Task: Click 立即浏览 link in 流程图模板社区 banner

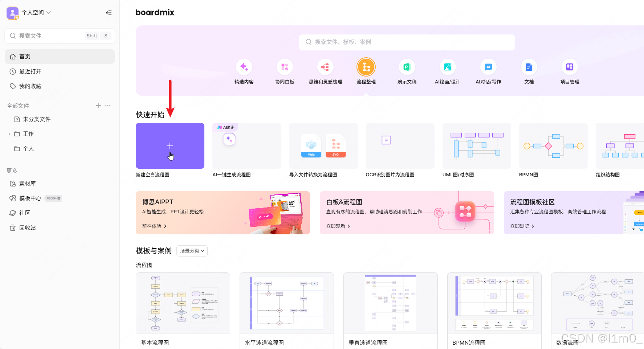Action: pos(522,226)
